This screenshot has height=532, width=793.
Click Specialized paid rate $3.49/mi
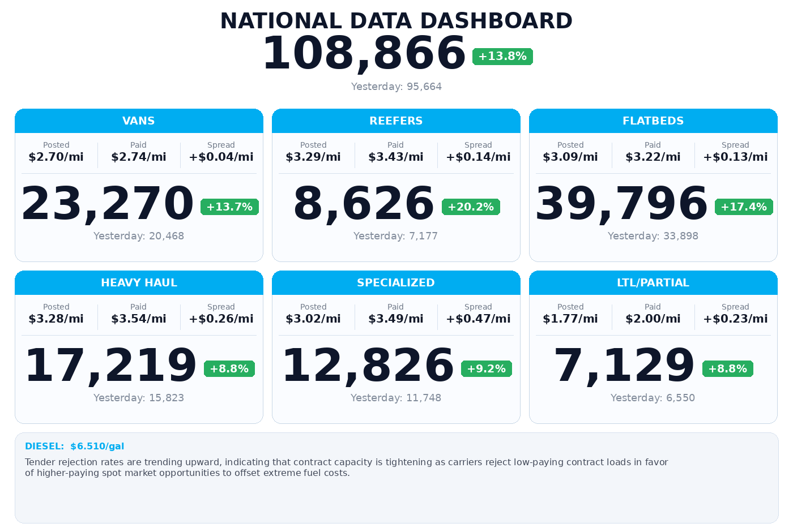(x=396, y=319)
